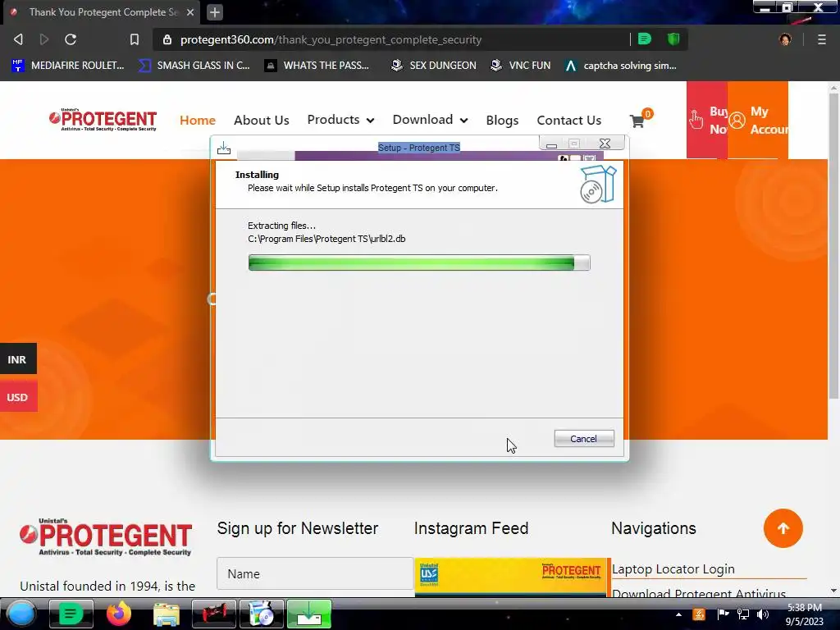Reload the page with the refresh icon
Image resolution: width=840 pixels, height=630 pixels.
tap(71, 39)
